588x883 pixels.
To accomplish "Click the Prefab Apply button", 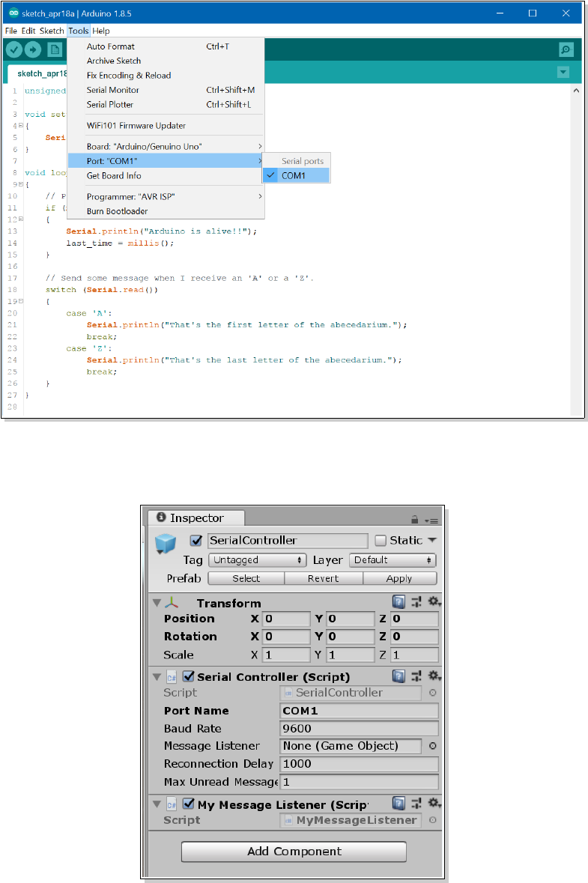I will click(399, 578).
